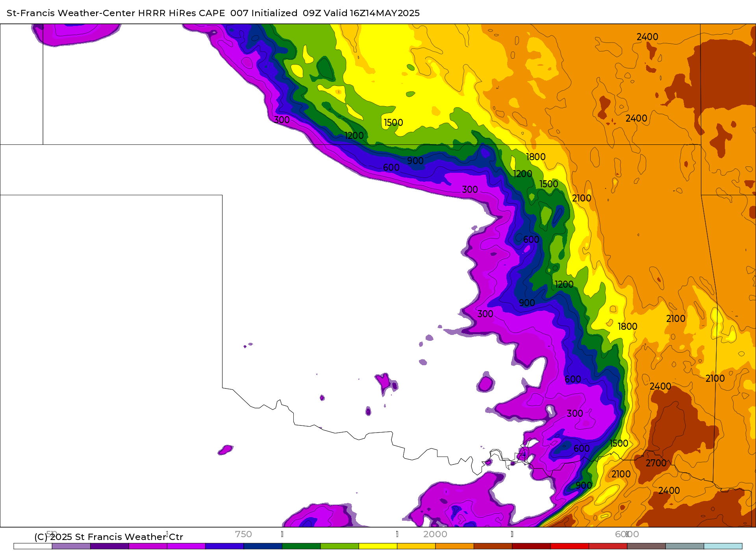Click the light lavender color bar swatch
The height and width of the screenshot is (551, 756).
71,546
